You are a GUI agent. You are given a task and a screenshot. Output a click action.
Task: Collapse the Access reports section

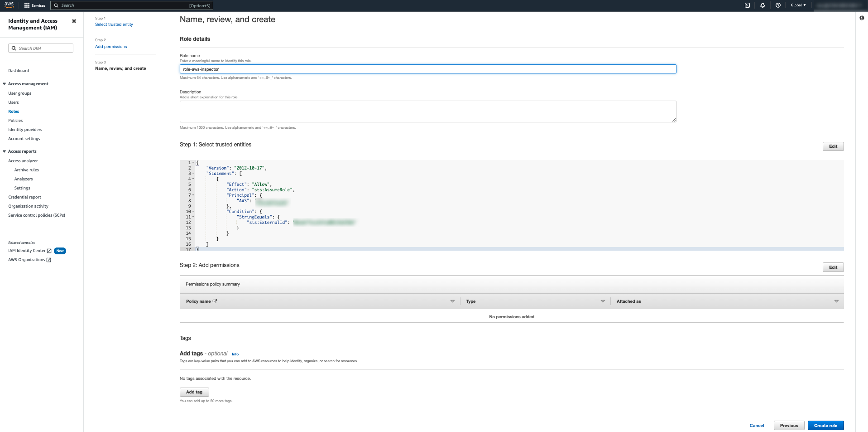pyautogui.click(x=4, y=151)
